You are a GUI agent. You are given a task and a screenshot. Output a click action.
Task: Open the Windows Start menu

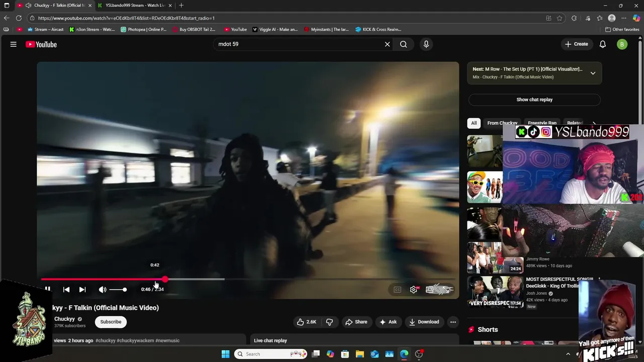(225, 354)
